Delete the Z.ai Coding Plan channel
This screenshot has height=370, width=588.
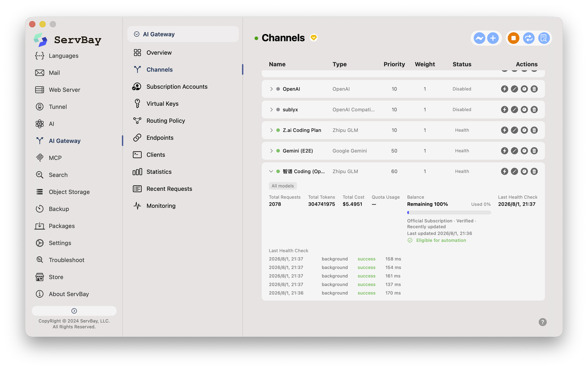coord(534,131)
